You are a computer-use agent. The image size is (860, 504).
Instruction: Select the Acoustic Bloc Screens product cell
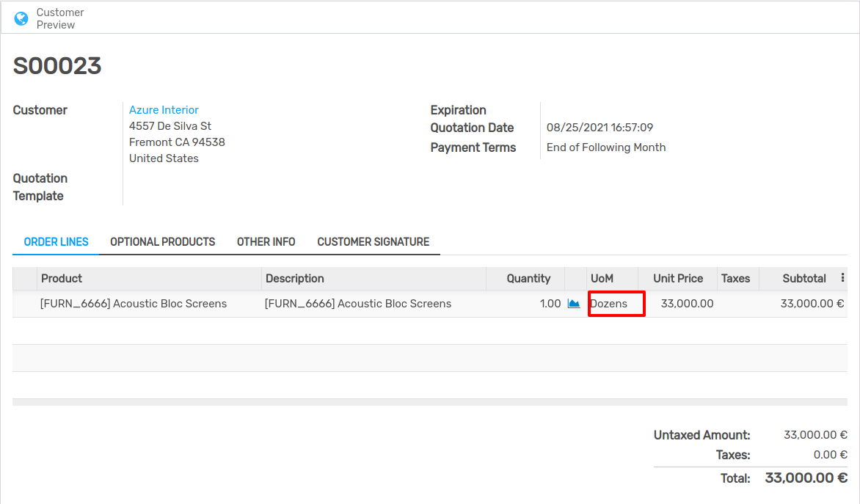click(x=134, y=304)
